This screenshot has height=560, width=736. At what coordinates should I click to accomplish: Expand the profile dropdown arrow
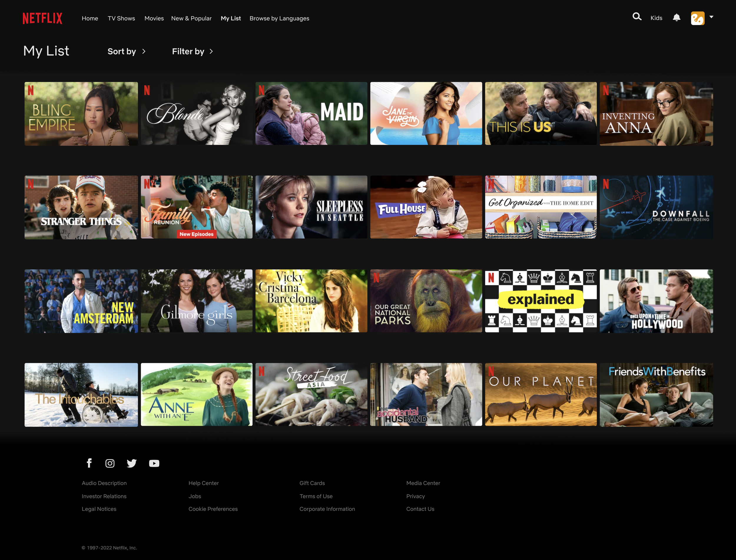(711, 17)
